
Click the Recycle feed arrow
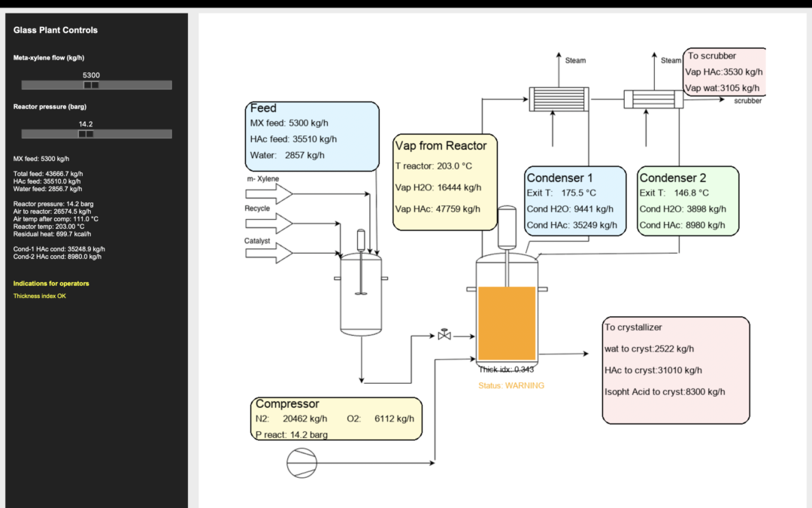tap(268, 224)
